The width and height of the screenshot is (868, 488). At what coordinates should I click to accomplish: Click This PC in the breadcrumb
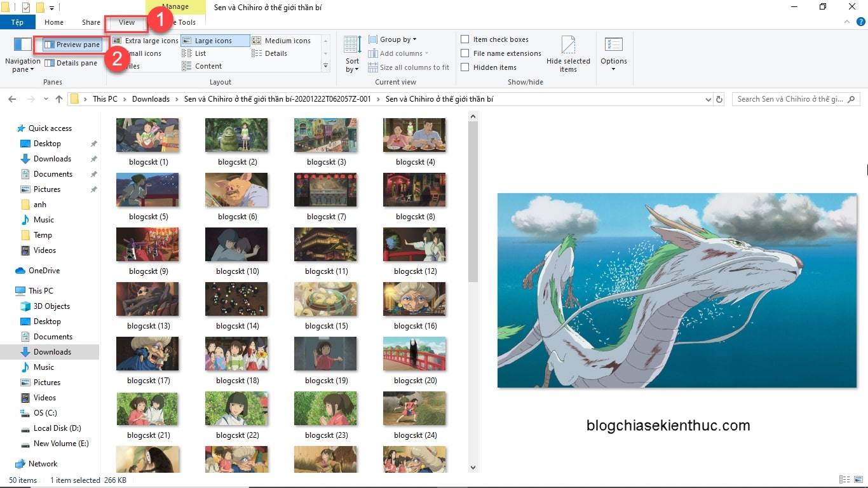coord(105,99)
